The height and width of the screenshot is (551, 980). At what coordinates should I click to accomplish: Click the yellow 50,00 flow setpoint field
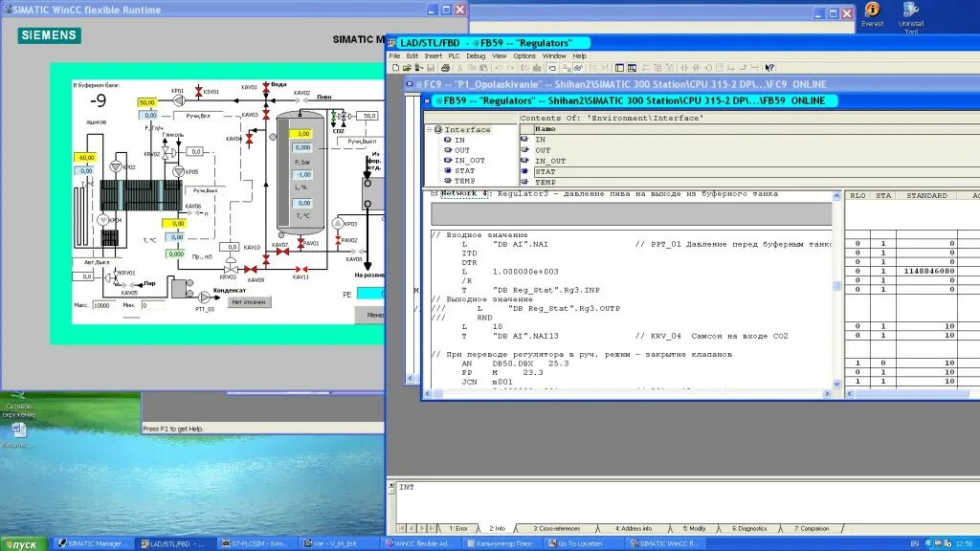point(146,102)
